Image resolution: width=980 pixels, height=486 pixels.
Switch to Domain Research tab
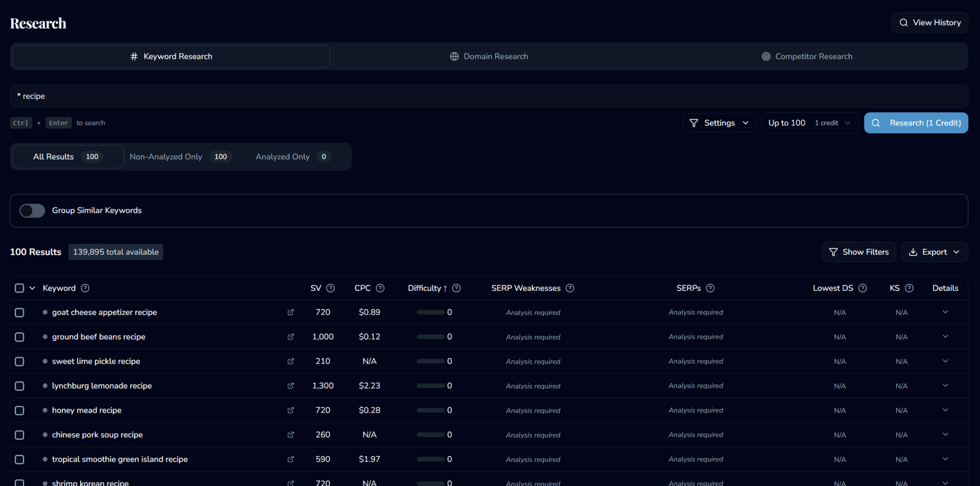pyautogui.click(x=489, y=57)
